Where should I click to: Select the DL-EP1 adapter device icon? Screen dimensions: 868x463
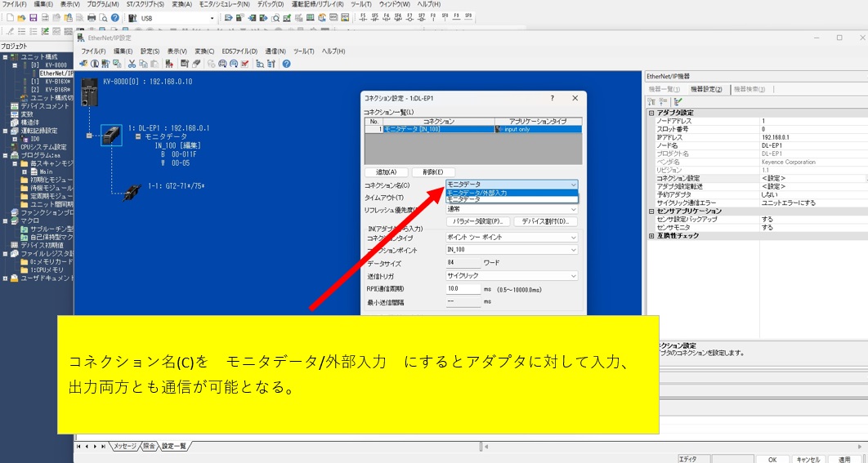pos(110,136)
